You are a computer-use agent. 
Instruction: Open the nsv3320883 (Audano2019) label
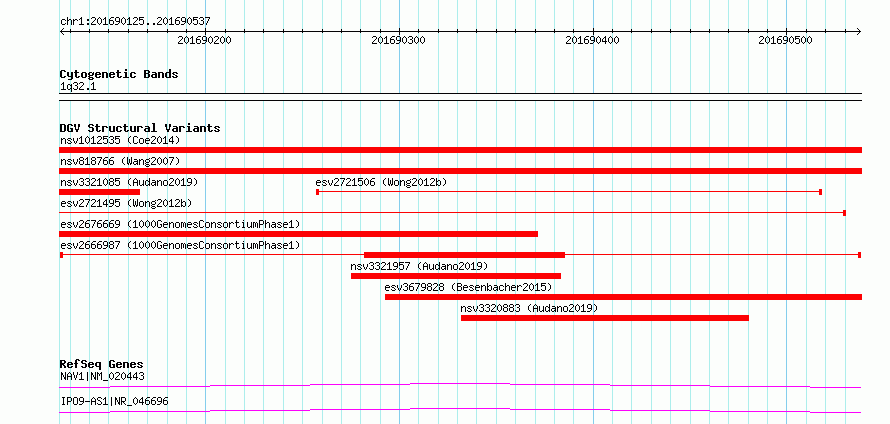pos(529,308)
